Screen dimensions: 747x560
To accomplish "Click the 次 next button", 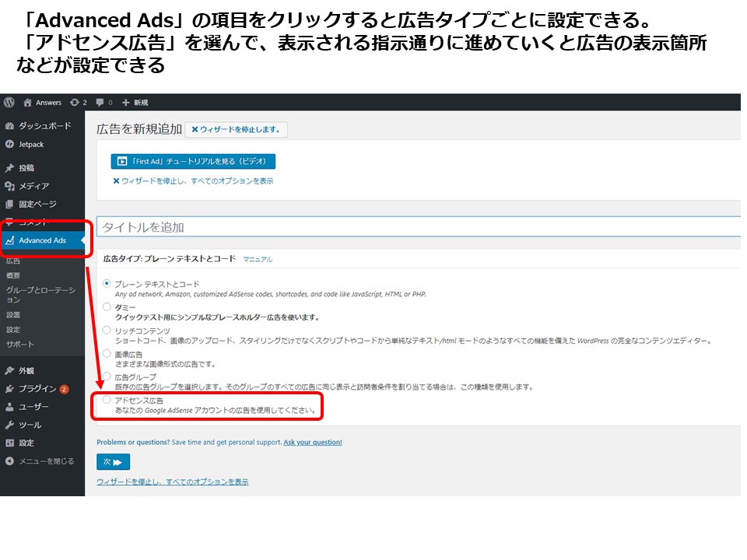I will tap(113, 462).
